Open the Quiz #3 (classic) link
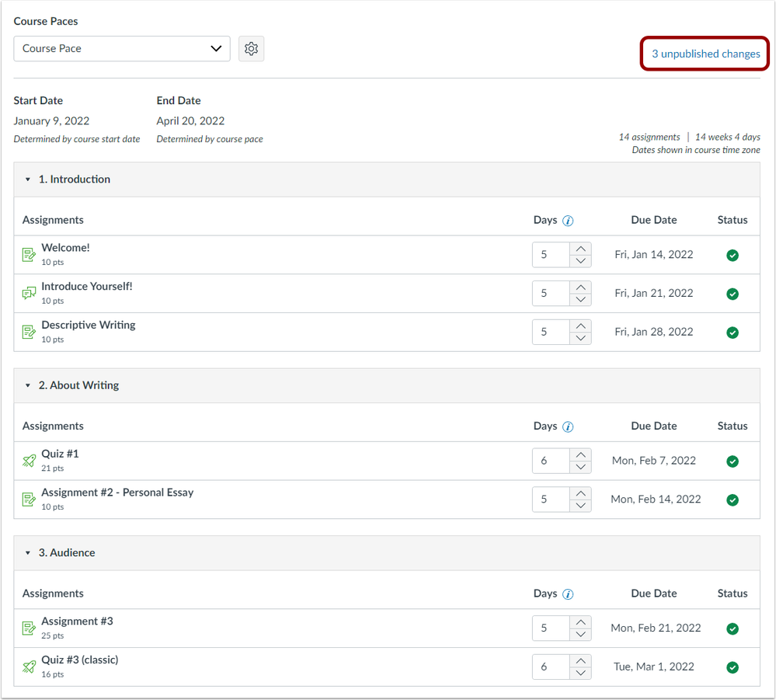The width and height of the screenshot is (776, 700). (x=80, y=660)
